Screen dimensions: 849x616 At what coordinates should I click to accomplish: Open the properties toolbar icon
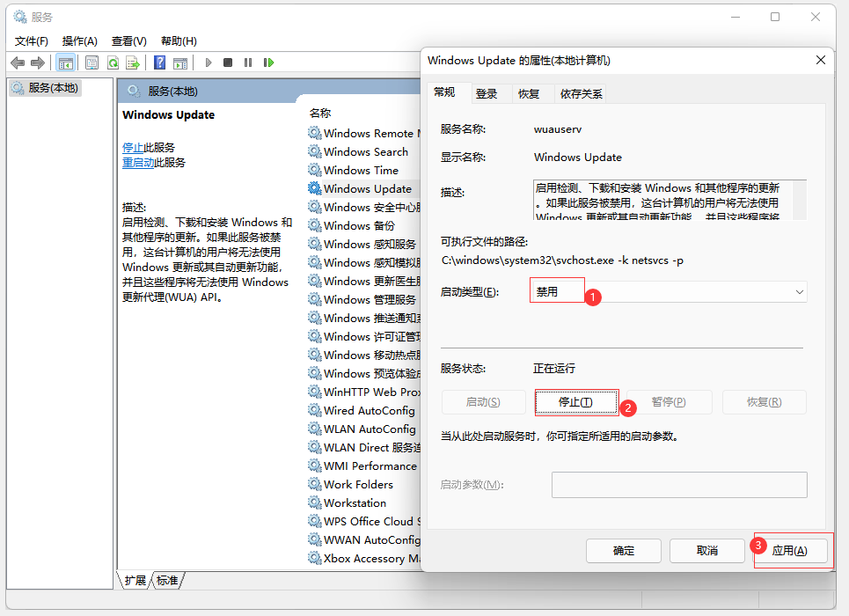[91, 62]
